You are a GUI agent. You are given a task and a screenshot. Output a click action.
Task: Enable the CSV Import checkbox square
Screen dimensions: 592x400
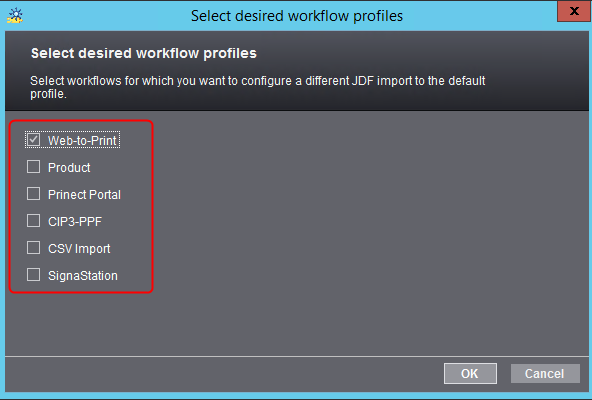coord(34,248)
